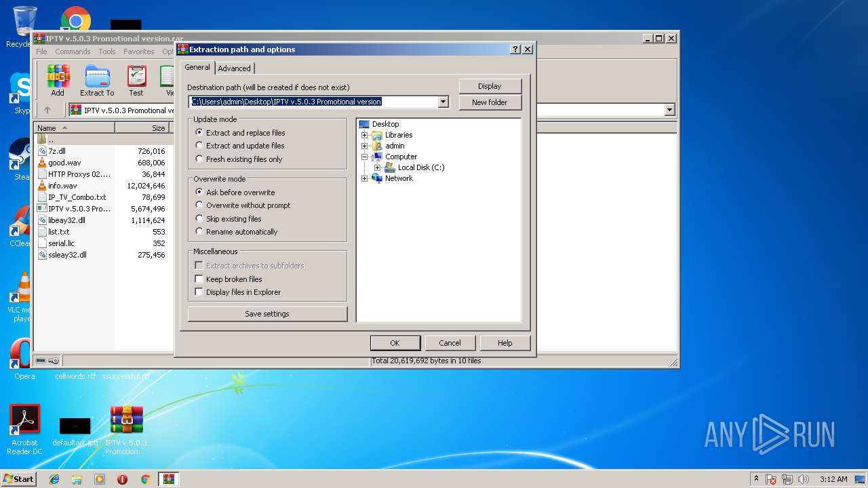Select the list.txt file row
This screenshot has width=868, height=488.
pyautogui.click(x=101, y=232)
